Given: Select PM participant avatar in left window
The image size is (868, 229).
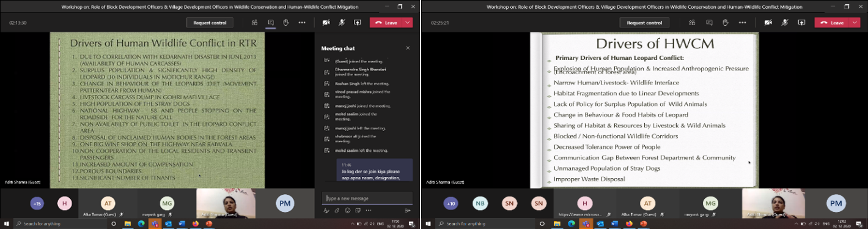Looking at the screenshot, I should 285,203.
